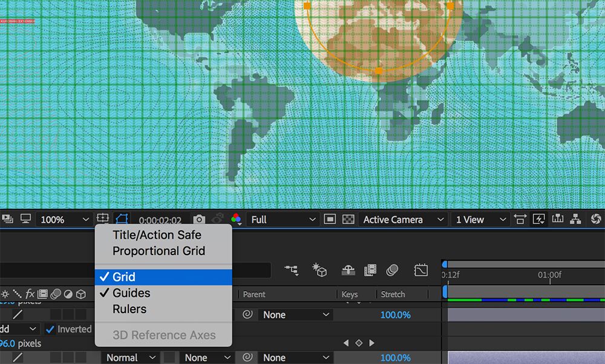605x364 pixels.
Task: Enable frame blending for the composition
Action: click(370, 270)
